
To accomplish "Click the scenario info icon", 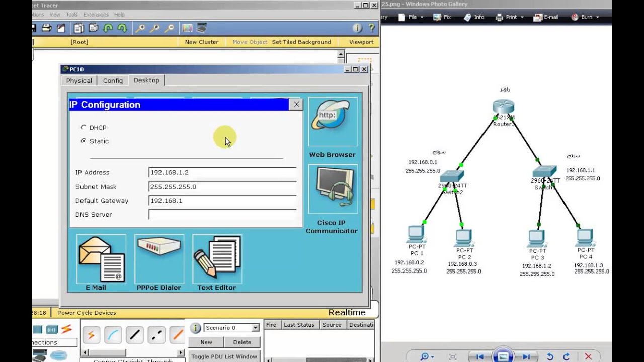I will [196, 328].
